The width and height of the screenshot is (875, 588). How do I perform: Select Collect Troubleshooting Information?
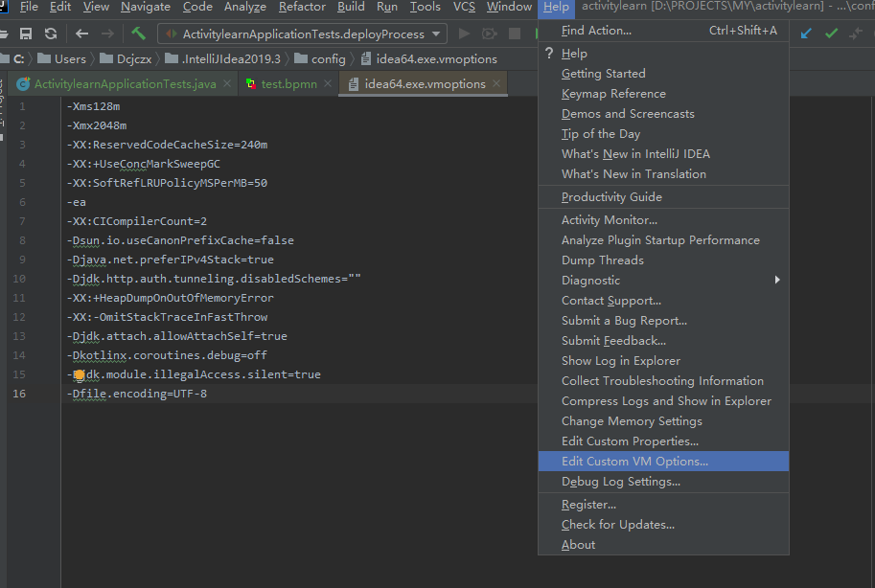[x=663, y=380]
